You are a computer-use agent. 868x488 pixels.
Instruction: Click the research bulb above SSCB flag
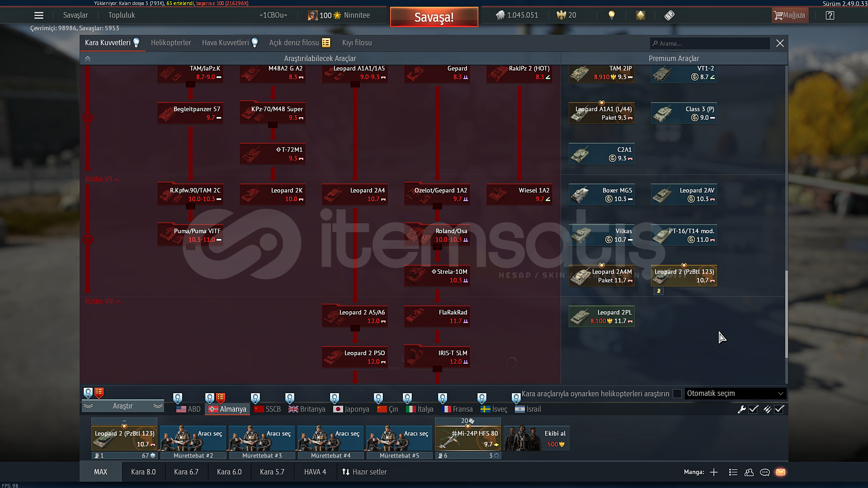point(255,398)
